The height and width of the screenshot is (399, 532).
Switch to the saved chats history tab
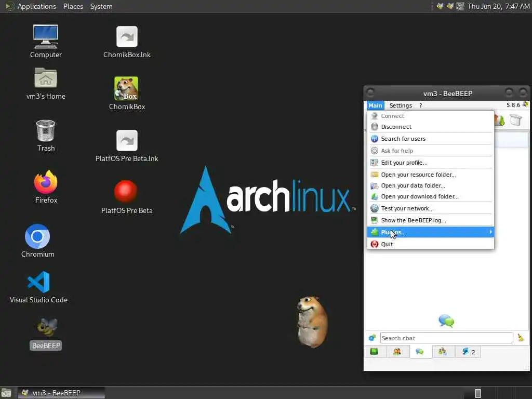(443, 352)
